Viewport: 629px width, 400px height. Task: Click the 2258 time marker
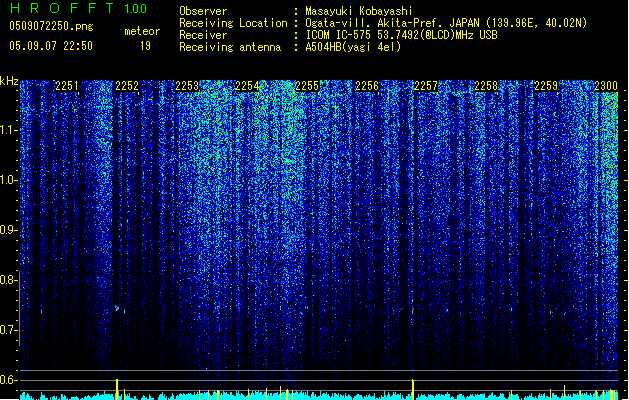[486, 86]
